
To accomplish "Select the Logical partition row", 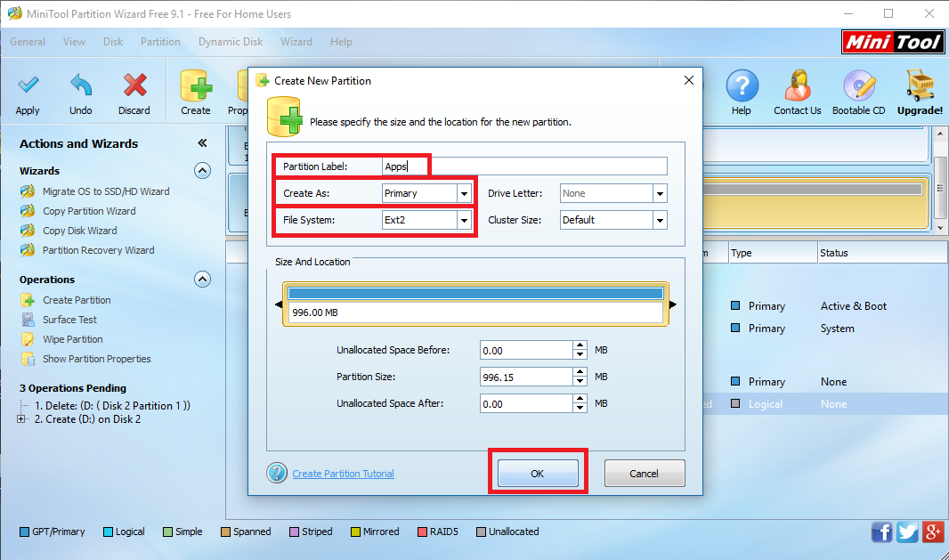I will point(824,404).
